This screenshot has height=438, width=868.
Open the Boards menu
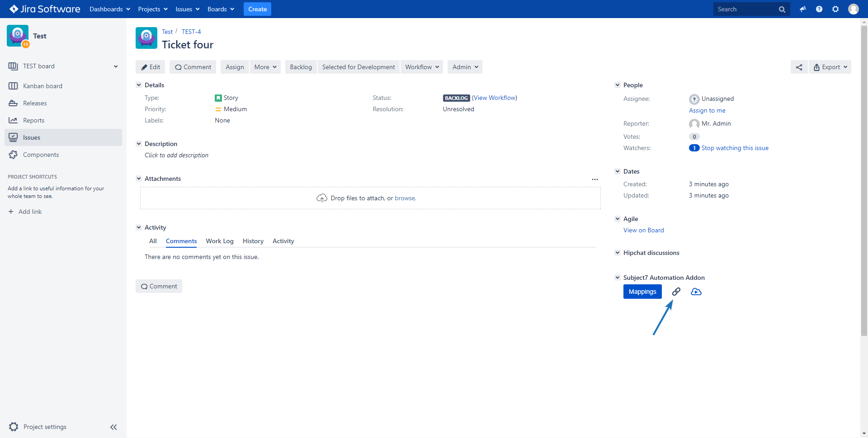pos(220,9)
